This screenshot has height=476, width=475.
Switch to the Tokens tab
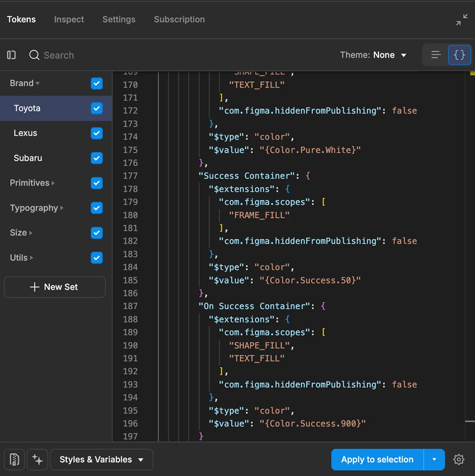click(21, 19)
